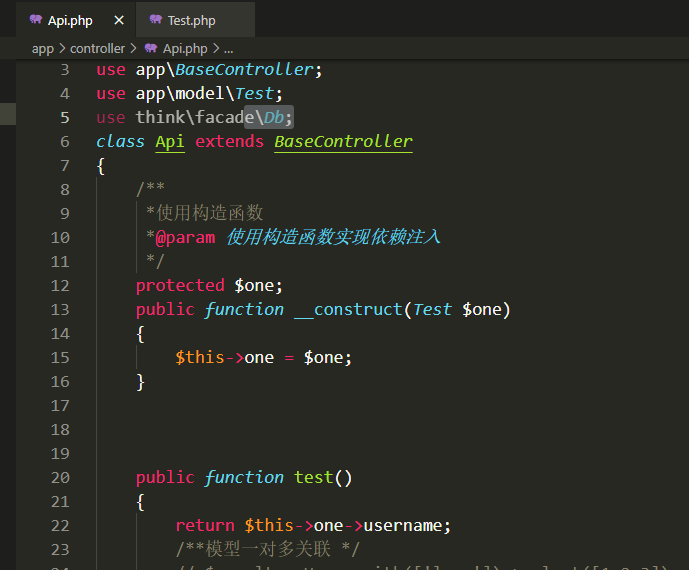Viewport: 689px width, 570px height.
Task: Click the PHP icon in the breadcrumb
Action: pos(151,48)
